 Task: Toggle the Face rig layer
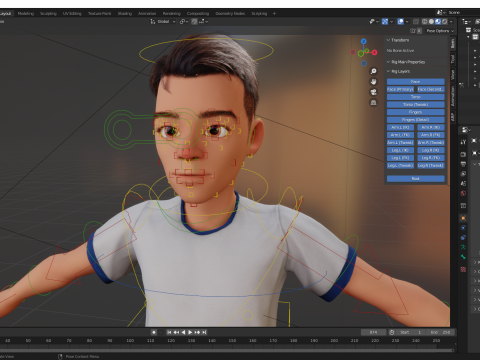416,82
